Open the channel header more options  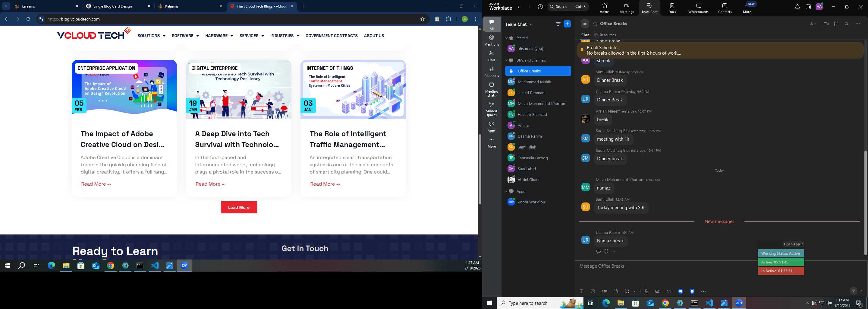[857, 24]
